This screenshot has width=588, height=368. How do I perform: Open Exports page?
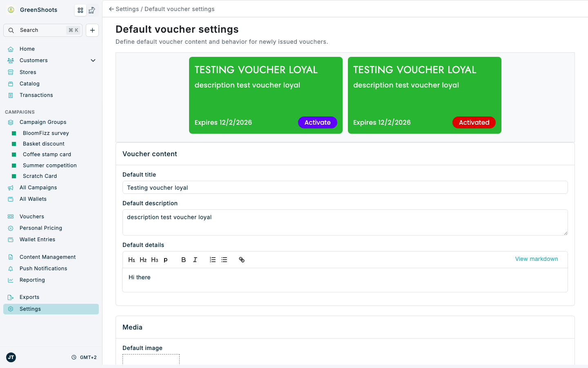click(51, 297)
